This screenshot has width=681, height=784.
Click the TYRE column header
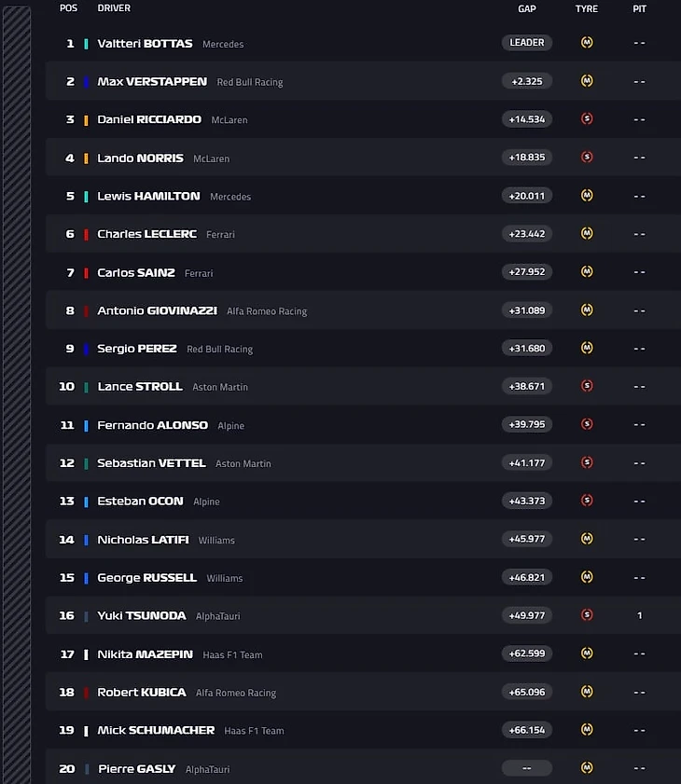tap(587, 8)
